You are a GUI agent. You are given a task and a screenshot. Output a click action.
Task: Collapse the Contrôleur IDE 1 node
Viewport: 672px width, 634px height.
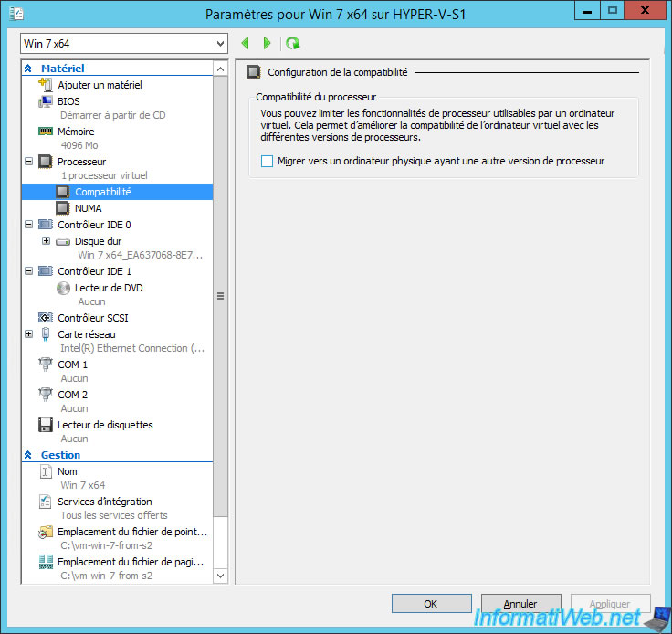click(x=28, y=271)
